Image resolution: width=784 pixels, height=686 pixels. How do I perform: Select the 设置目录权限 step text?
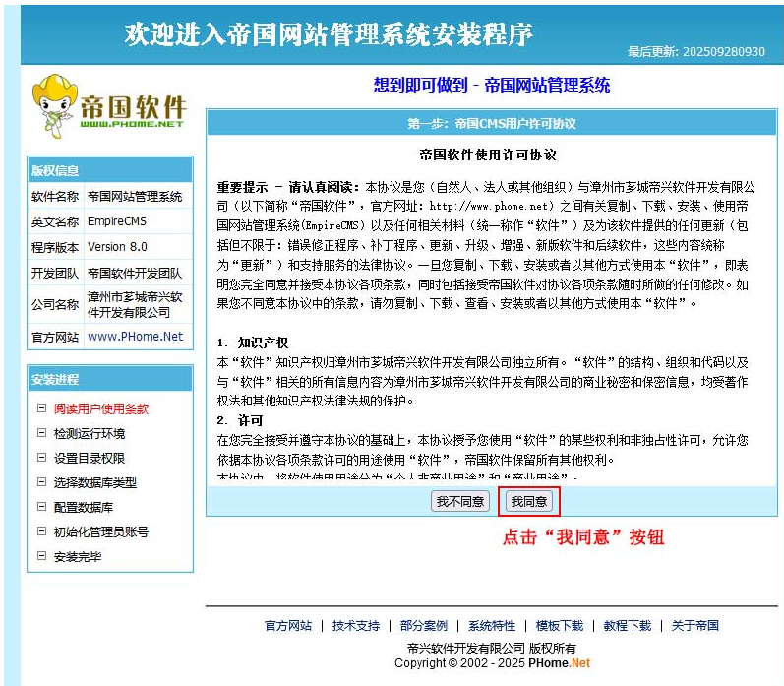tap(90, 458)
